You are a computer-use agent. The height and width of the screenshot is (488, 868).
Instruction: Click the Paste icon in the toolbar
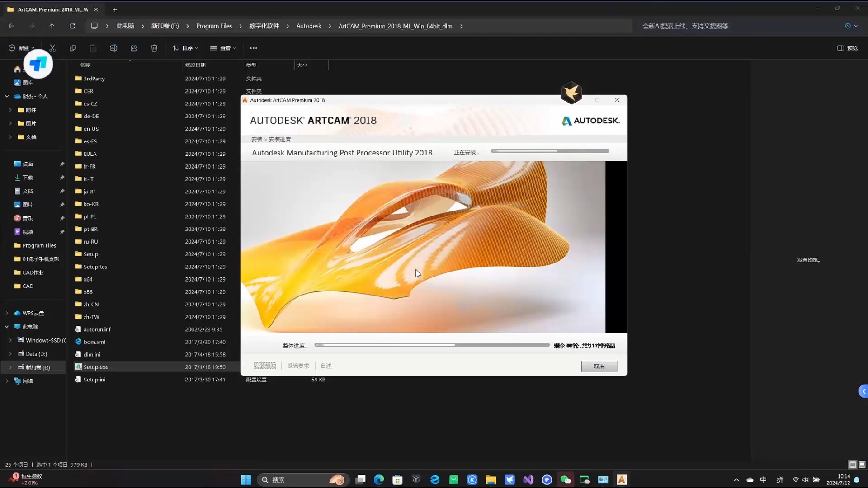93,48
